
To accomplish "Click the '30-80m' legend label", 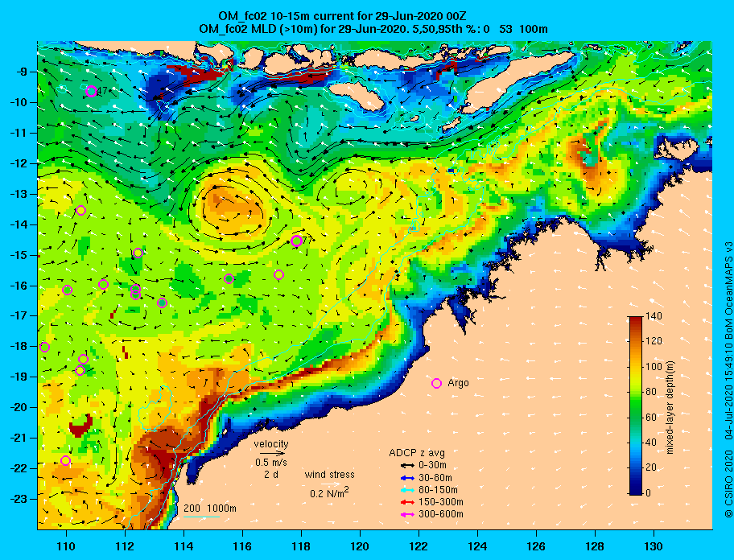I will [x=435, y=478].
